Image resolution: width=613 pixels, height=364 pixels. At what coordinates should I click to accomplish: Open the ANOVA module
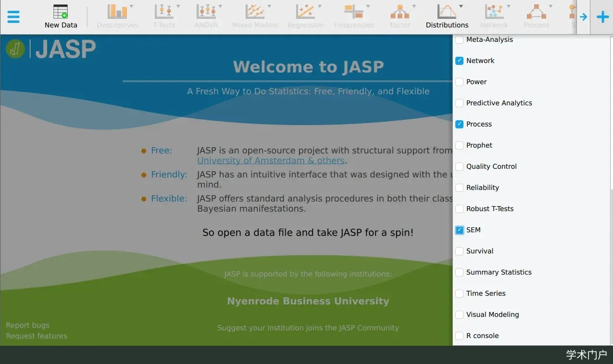pyautogui.click(x=206, y=17)
